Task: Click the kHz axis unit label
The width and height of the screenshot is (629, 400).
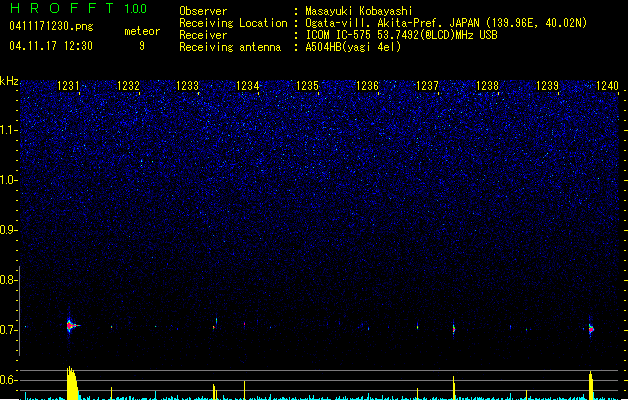Action: pyautogui.click(x=9, y=81)
